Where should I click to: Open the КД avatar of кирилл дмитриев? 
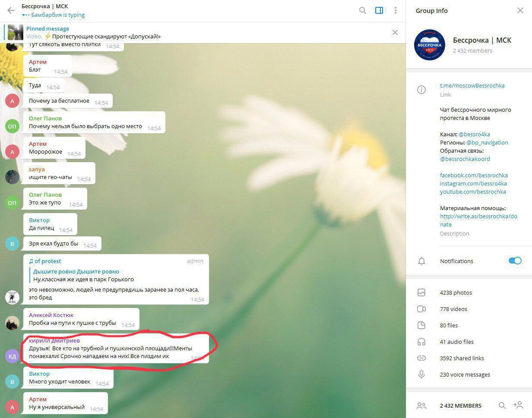point(12,356)
